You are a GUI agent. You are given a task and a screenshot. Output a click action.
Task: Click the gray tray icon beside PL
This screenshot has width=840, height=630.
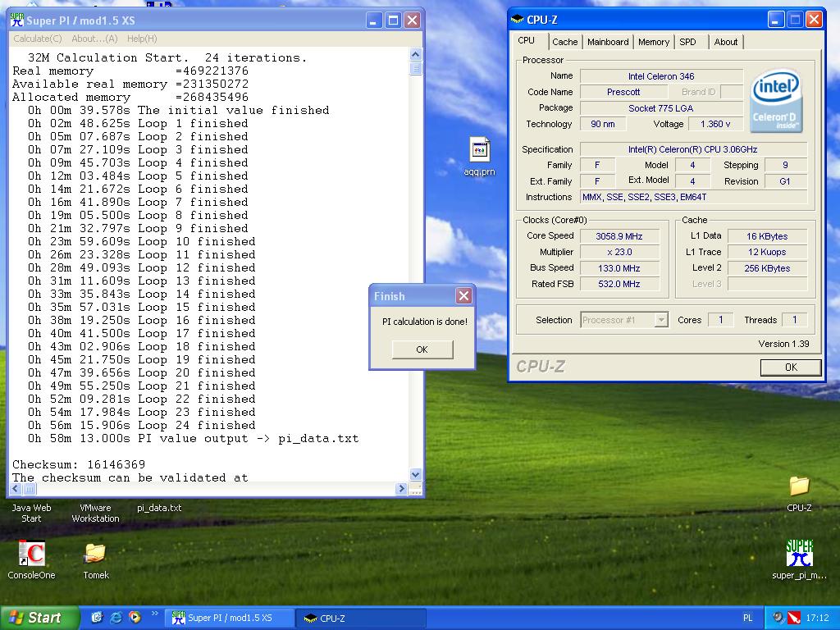[778, 618]
